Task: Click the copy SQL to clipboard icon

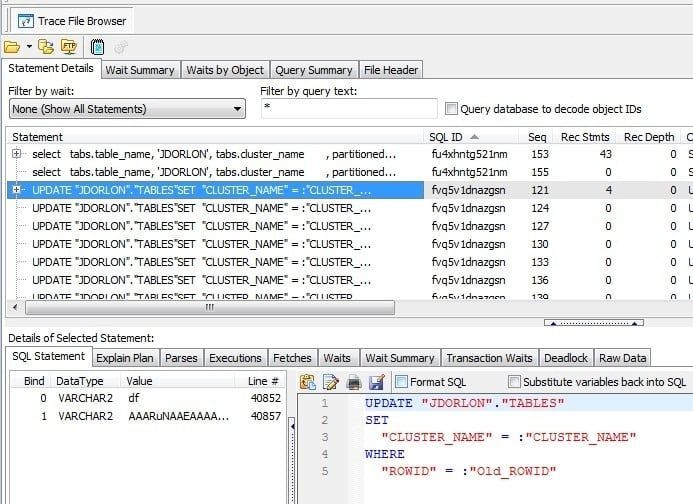Action: [x=308, y=382]
